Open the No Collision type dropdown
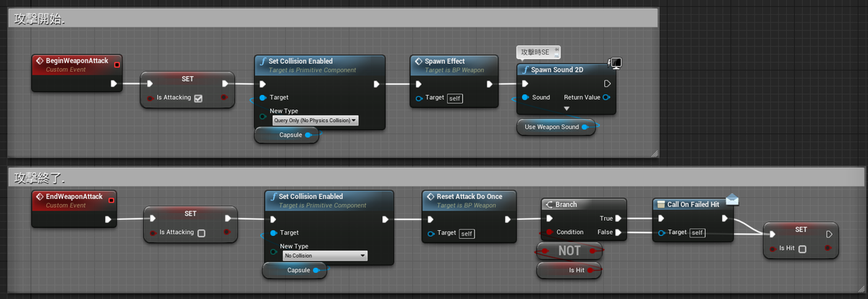The height and width of the screenshot is (299, 868). 325,256
